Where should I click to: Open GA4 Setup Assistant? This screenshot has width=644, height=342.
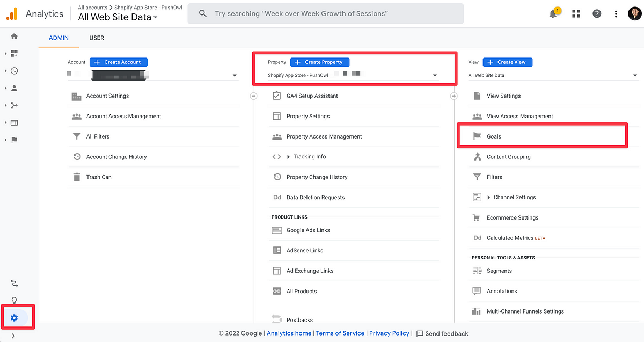tap(312, 96)
